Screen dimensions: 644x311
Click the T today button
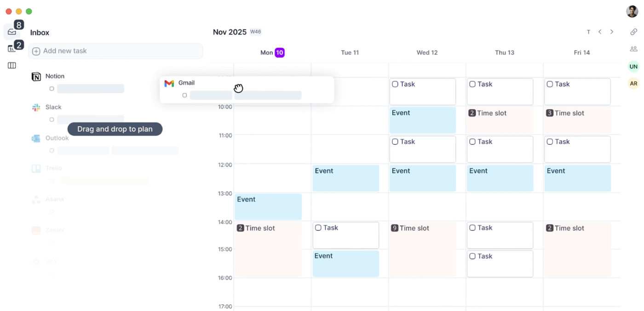coord(588,32)
